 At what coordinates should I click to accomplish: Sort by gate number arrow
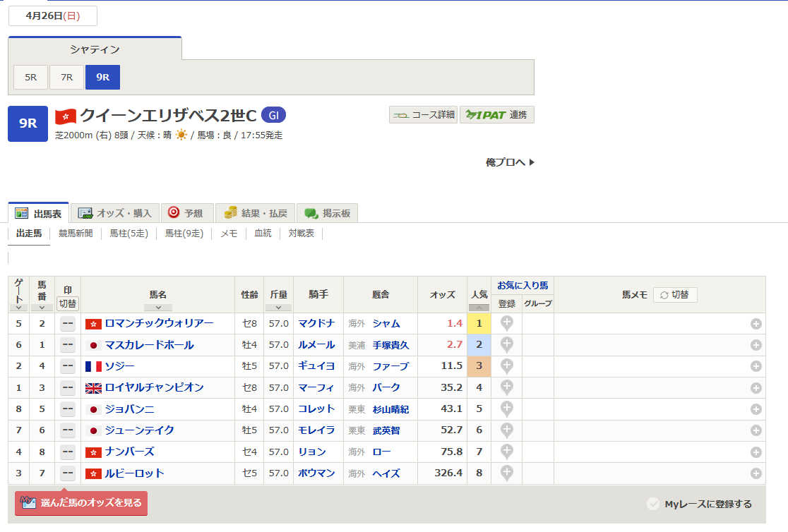(x=18, y=308)
